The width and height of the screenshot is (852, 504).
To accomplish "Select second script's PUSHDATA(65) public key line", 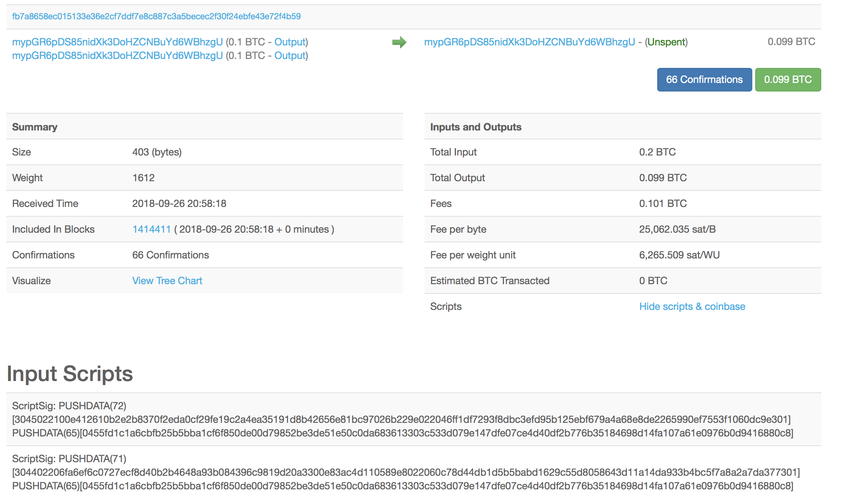I will click(403, 486).
